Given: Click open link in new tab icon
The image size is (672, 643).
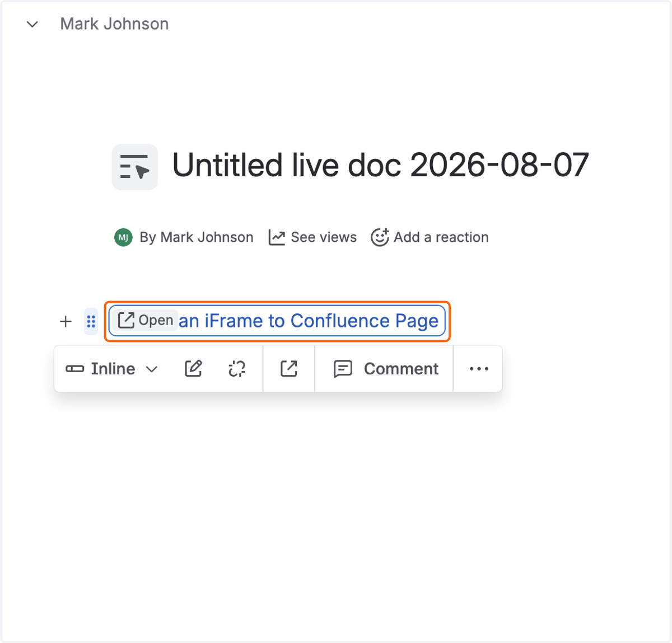Looking at the screenshot, I should coord(289,369).
